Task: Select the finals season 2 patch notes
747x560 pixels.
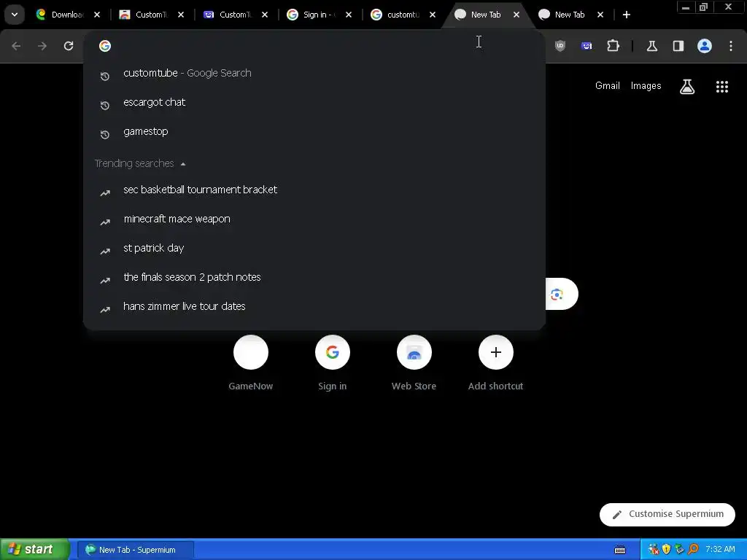Action: [314, 277]
